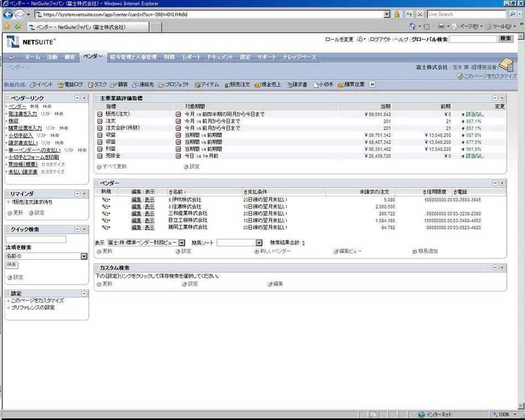Create a new プロジェクト record

(174, 85)
